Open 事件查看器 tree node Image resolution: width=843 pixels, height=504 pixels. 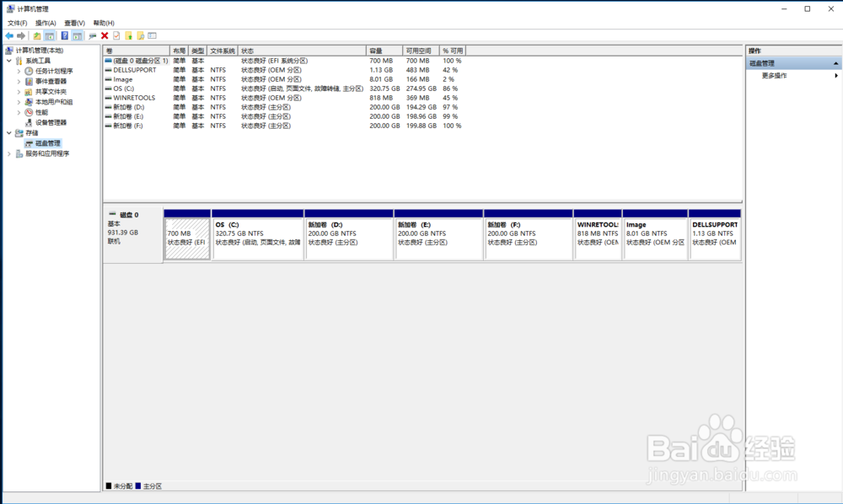point(51,81)
